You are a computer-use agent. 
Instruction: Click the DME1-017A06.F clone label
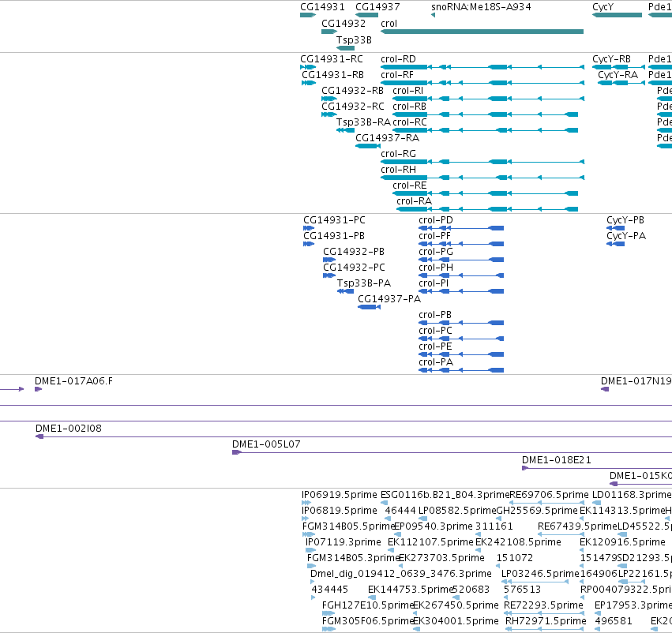(x=73, y=381)
